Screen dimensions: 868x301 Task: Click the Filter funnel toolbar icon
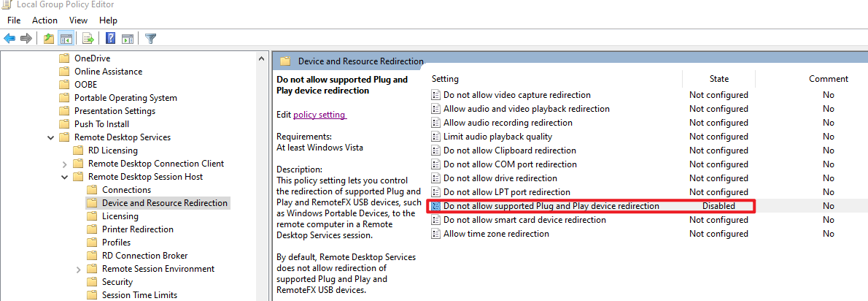click(x=150, y=39)
